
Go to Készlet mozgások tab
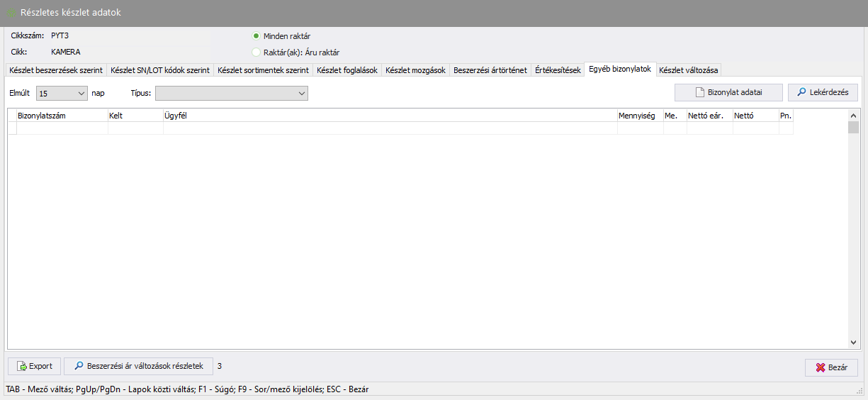pyautogui.click(x=415, y=70)
